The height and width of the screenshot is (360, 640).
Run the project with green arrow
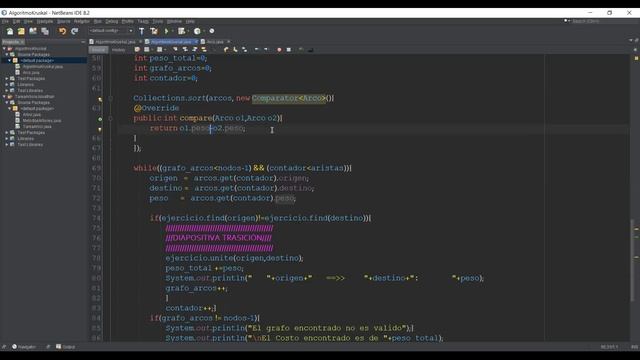167,31
